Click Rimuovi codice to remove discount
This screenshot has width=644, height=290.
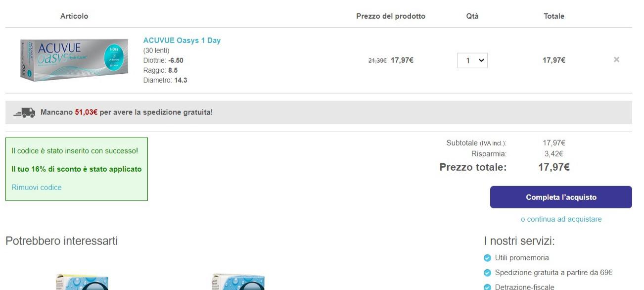tap(37, 188)
